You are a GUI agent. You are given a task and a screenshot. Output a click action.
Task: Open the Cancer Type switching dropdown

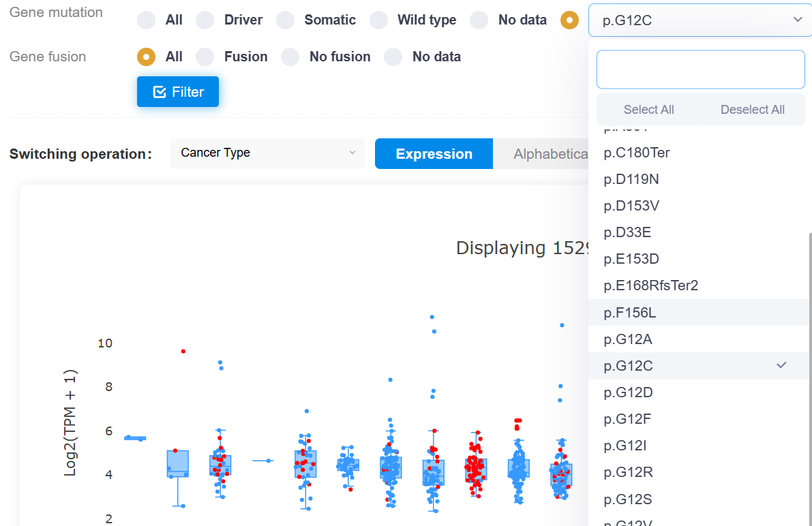267,153
